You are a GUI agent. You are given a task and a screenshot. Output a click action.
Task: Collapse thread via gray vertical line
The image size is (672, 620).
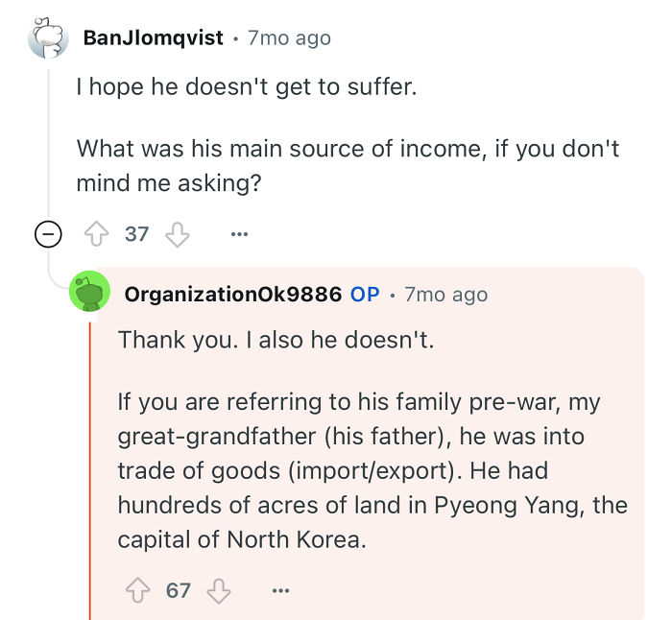(48, 144)
